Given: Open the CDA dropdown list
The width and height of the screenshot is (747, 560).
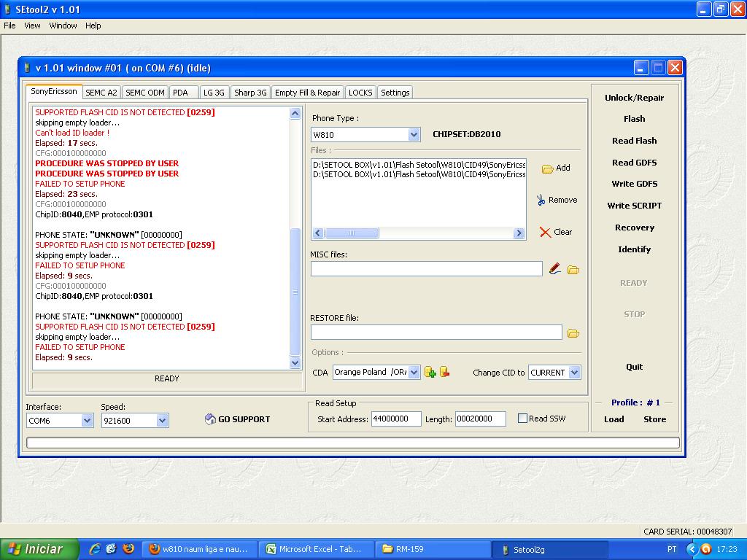Looking at the screenshot, I should point(414,372).
